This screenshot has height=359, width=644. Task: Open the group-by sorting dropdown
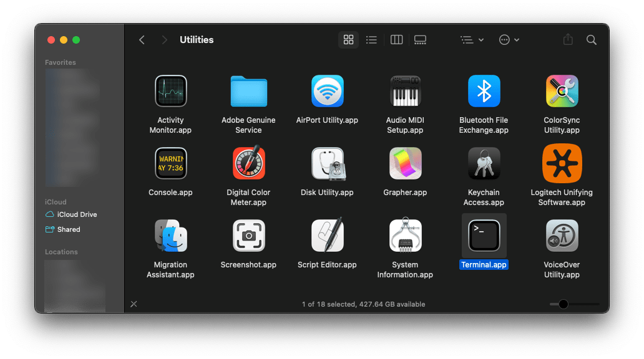472,40
